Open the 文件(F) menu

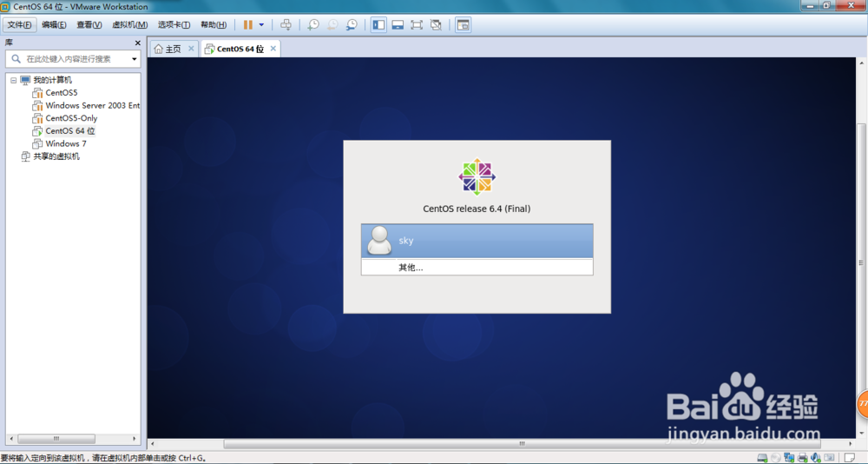pos(20,25)
